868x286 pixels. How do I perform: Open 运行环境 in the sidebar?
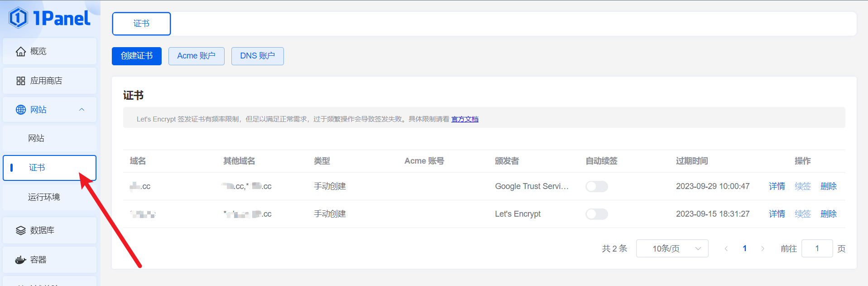point(50,197)
